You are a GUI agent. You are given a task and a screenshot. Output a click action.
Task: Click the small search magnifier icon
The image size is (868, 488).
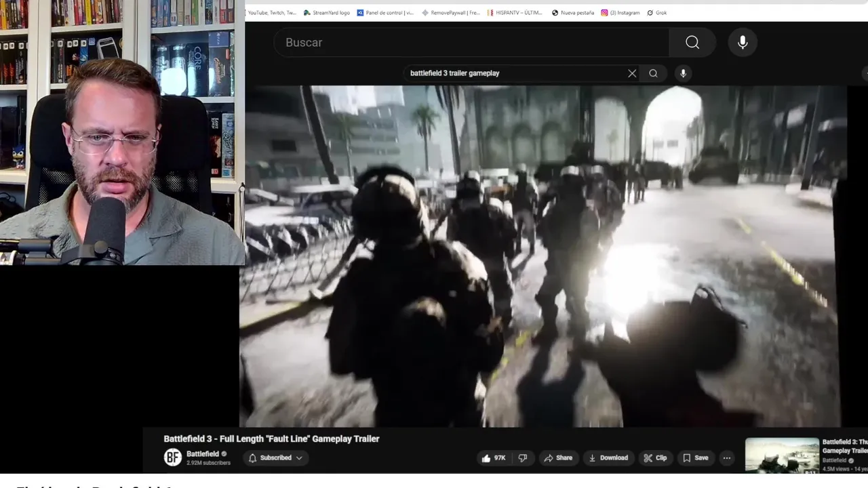pyautogui.click(x=653, y=73)
